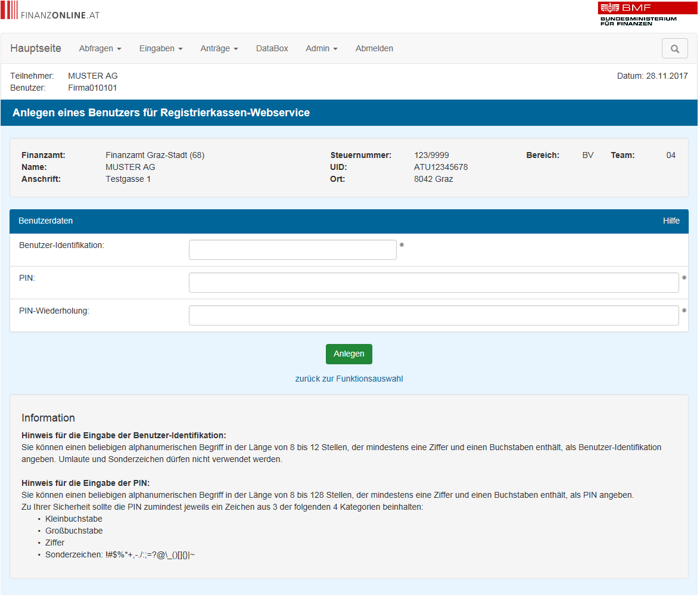Open Hilfe in the Benutzerdaten header
Viewport: 700px width, 595px height.
click(x=671, y=221)
